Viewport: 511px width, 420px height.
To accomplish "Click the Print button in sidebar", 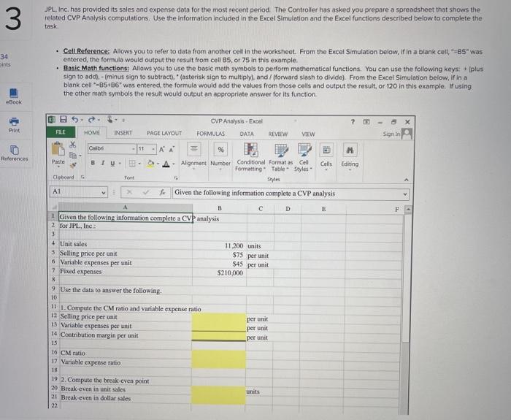I will pos(14,125).
